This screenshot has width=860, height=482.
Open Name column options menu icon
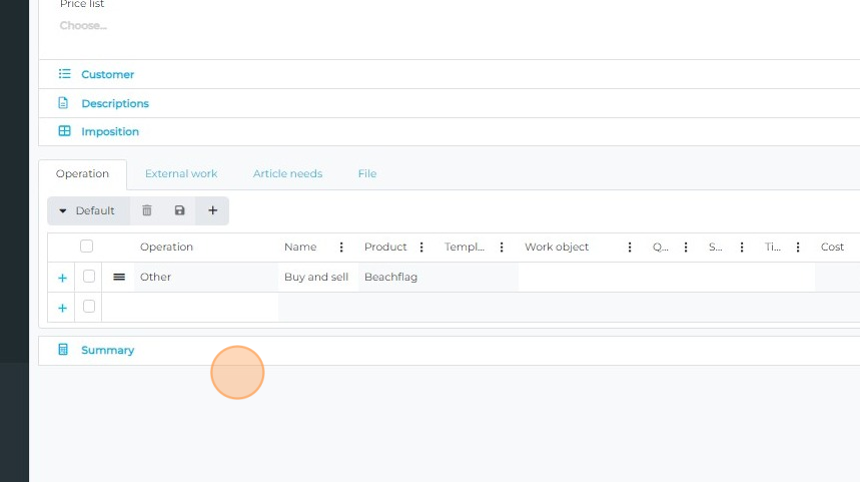pyautogui.click(x=341, y=247)
